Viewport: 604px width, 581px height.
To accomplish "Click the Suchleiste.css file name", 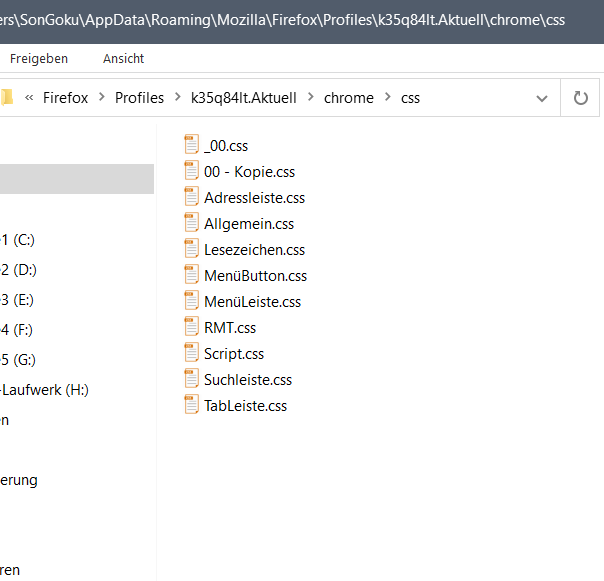I will 248,380.
